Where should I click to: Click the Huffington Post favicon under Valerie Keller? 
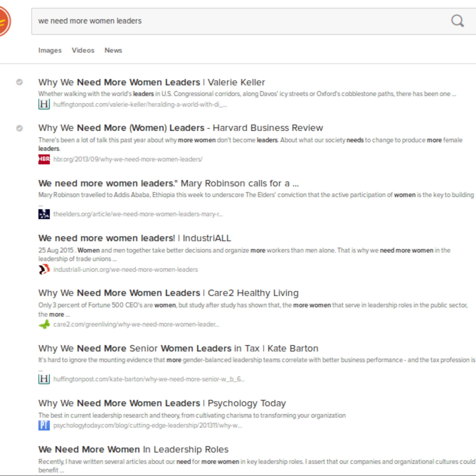pos(44,104)
